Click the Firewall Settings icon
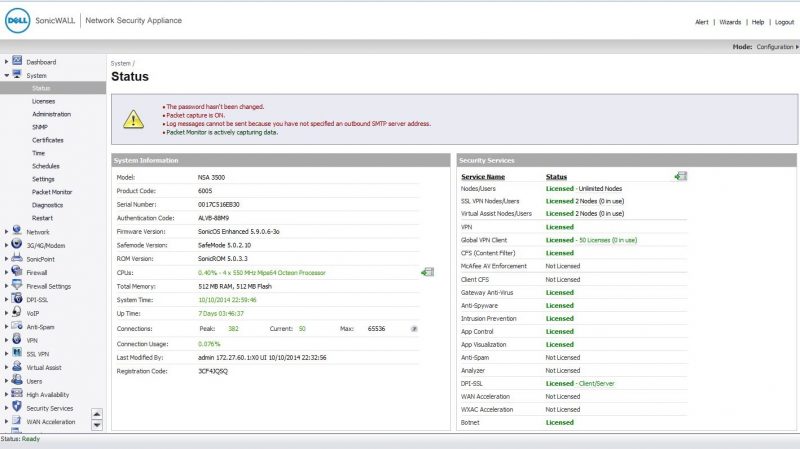800x449 pixels. 17,285
